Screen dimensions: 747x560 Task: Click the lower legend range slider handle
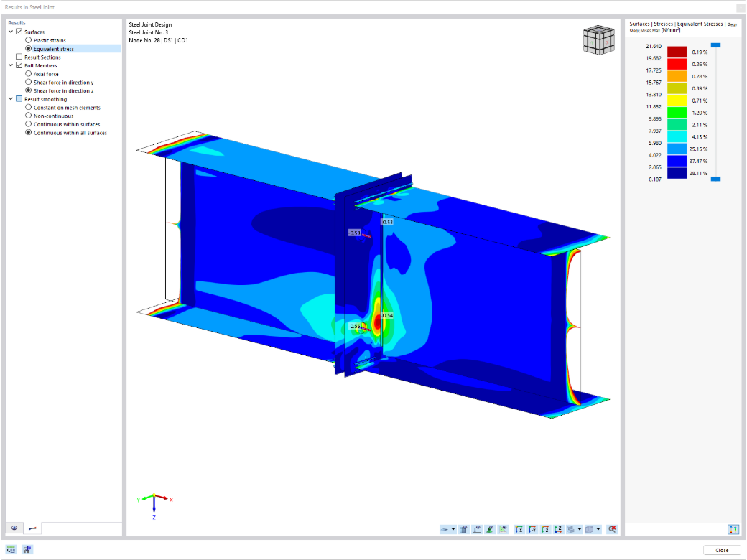(x=715, y=179)
